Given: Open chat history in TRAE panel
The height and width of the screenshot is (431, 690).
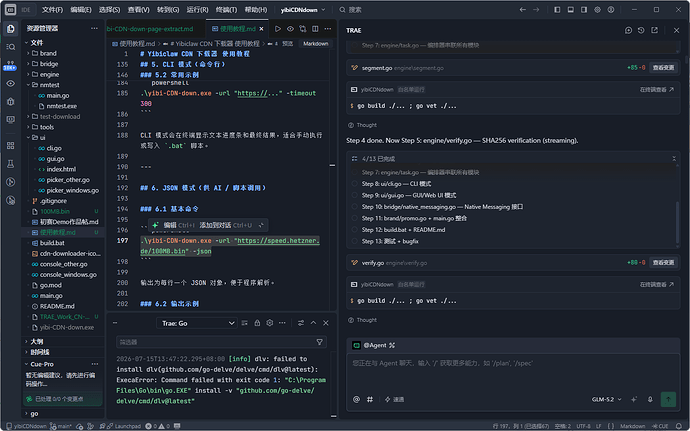Looking at the screenshot, I should point(641,30).
